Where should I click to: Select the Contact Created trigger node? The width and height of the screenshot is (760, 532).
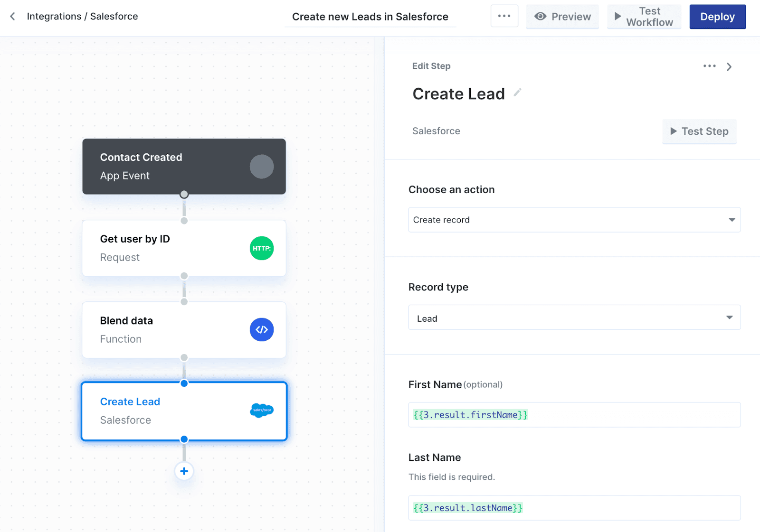tap(184, 167)
